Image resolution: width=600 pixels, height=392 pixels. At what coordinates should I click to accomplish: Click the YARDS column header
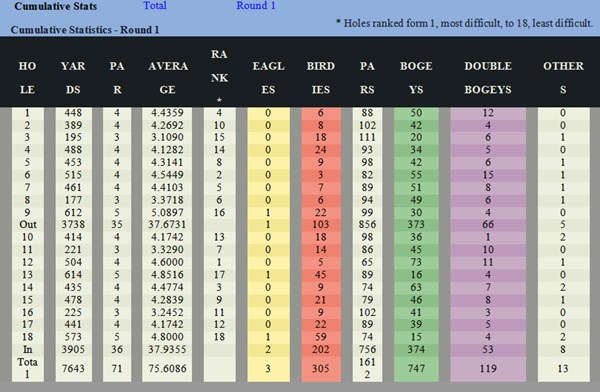pyautogui.click(x=73, y=78)
